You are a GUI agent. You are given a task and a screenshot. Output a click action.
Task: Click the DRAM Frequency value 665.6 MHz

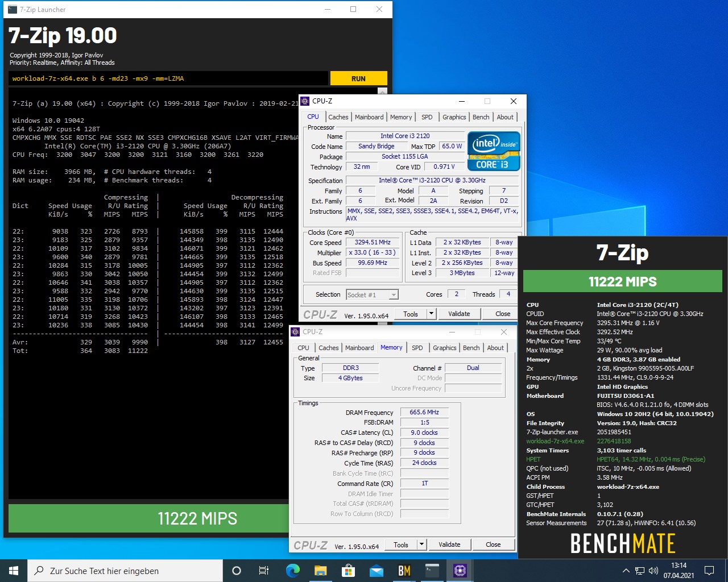pyautogui.click(x=424, y=412)
